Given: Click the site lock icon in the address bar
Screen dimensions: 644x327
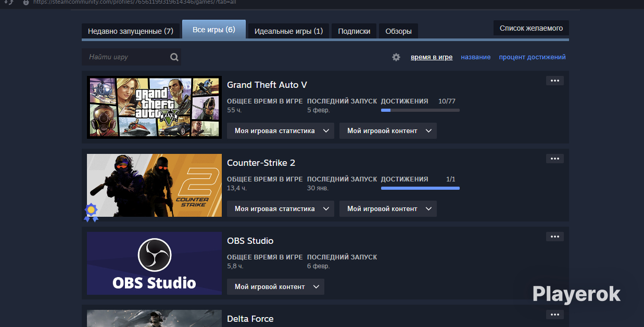Looking at the screenshot, I should point(26,2).
